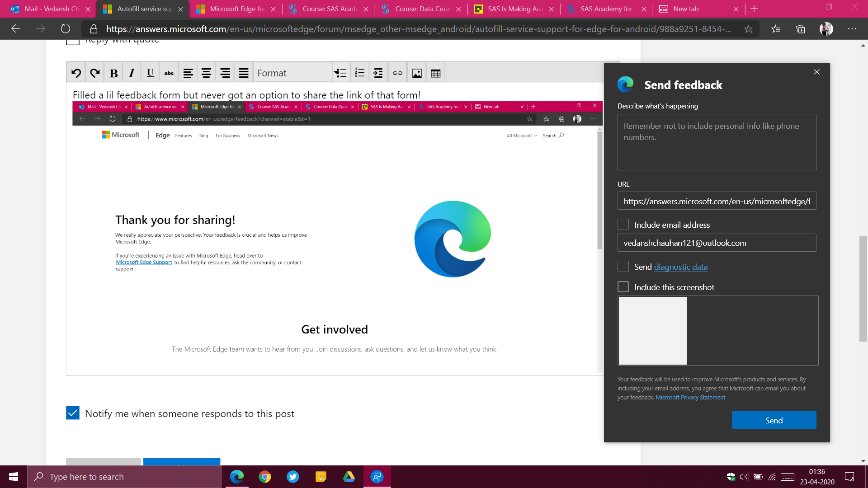Toggle bold formatting in the reply editor

pyautogui.click(x=113, y=73)
